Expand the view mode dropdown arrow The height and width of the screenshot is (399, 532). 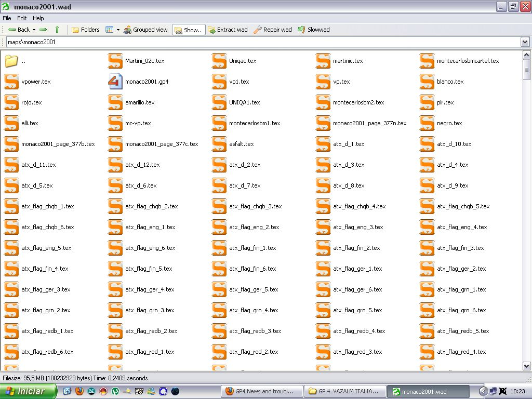pyautogui.click(x=118, y=30)
